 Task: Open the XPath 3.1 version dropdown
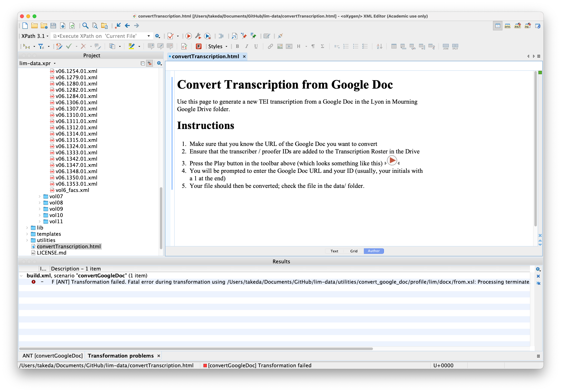click(47, 36)
